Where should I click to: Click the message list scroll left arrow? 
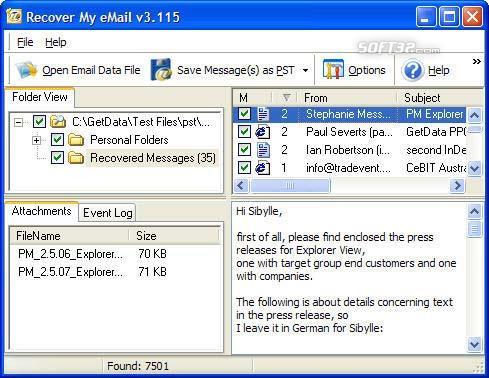(241, 186)
